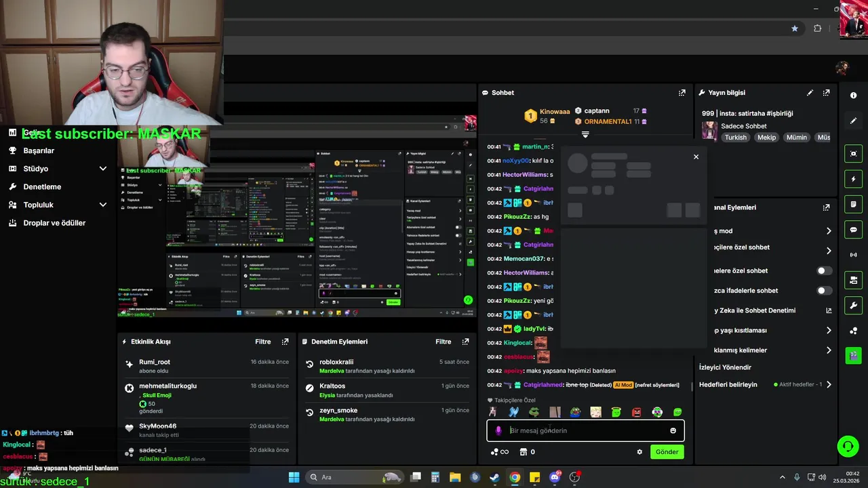Click the purple microphone icon in message box

(498, 430)
